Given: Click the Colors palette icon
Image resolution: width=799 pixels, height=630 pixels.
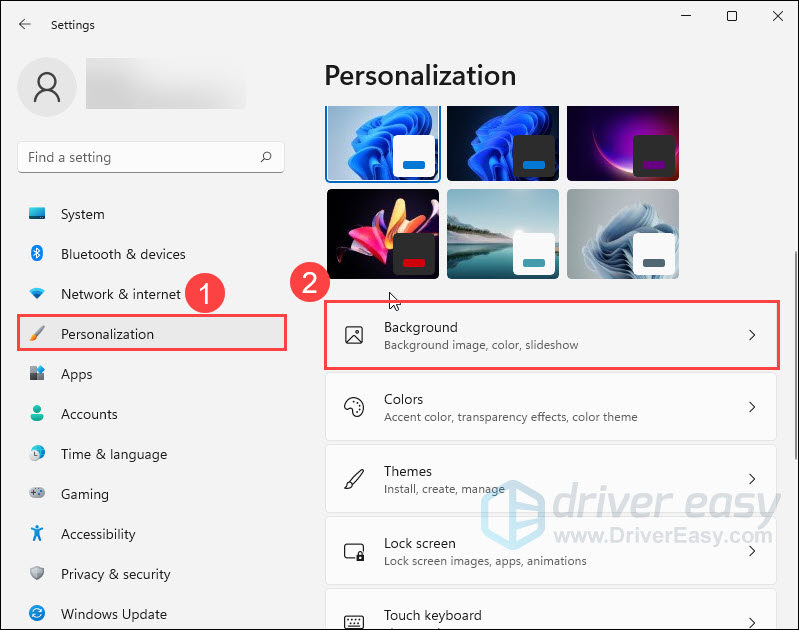Looking at the screenshot, I should coord(354,407).
